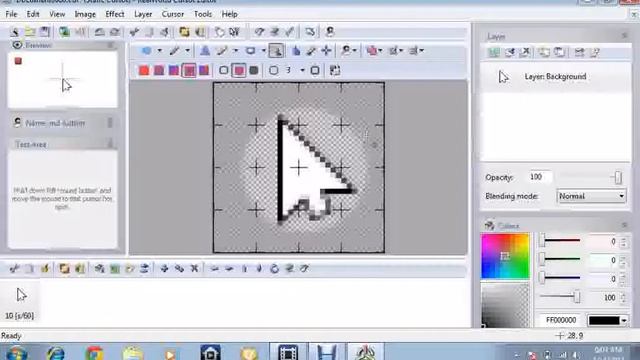Image resolution: width=640 pixels, height=360 pixels.
Task: Click the cut scissors icon in frame toolbar
Action: 14,268
